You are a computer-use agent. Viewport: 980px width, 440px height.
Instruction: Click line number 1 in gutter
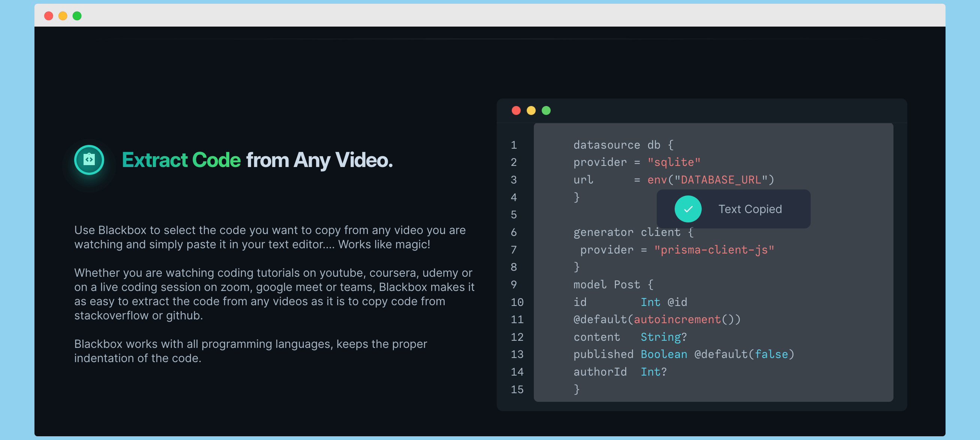click(514, 145)
